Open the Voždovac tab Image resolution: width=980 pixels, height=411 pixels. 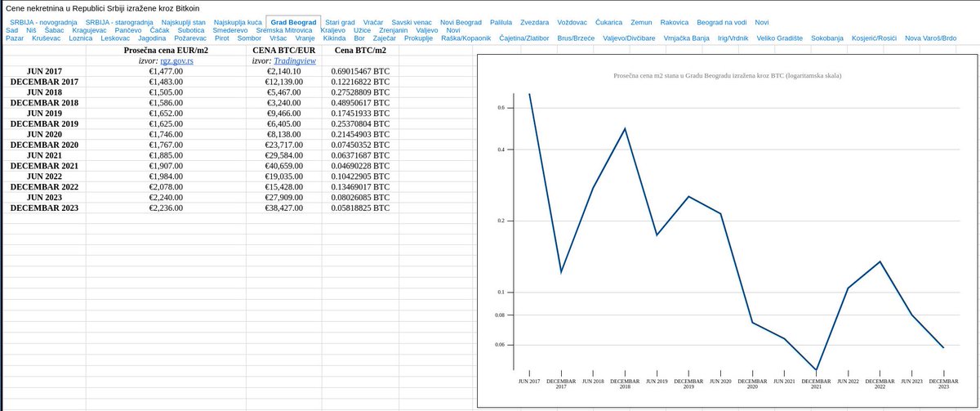click(x=572, y=22)
